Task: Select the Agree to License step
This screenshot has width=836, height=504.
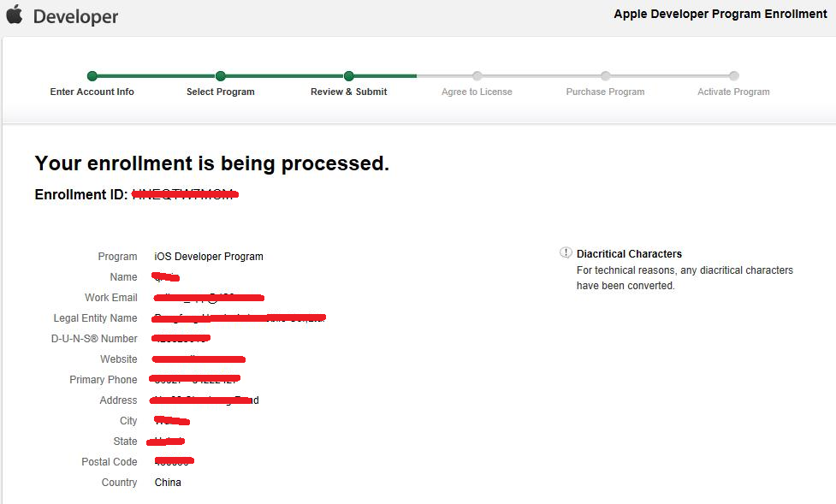Action: coord(477,92)
